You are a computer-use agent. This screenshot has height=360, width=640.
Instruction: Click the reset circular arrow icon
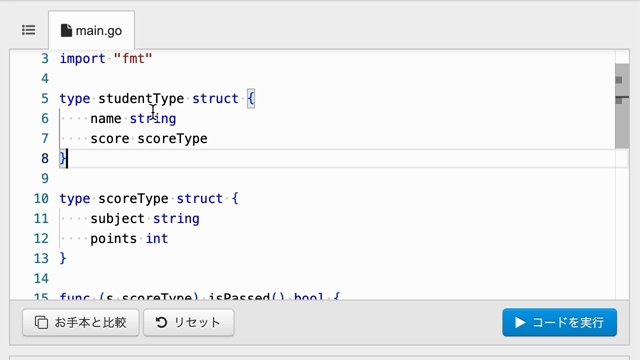tap(161, 322)
